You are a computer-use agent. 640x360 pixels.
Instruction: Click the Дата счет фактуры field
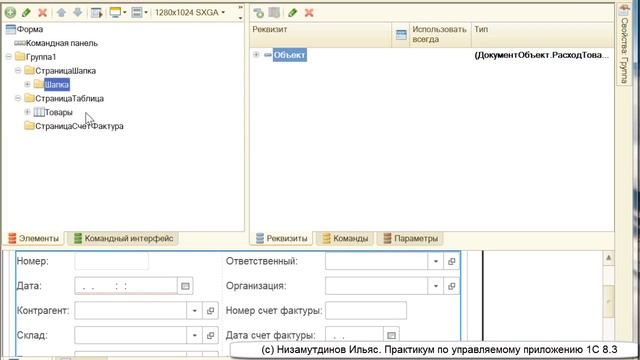(x=354, y=335)
